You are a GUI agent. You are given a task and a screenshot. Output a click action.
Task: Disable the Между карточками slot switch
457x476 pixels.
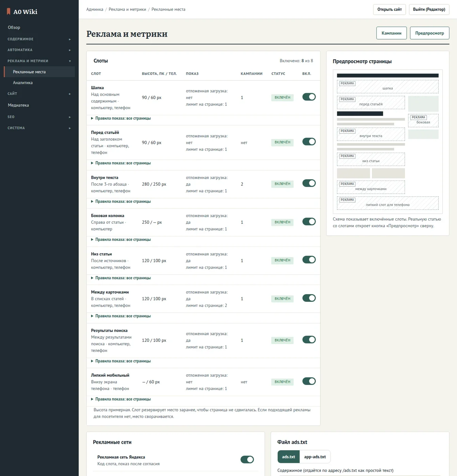coord(309,298)
